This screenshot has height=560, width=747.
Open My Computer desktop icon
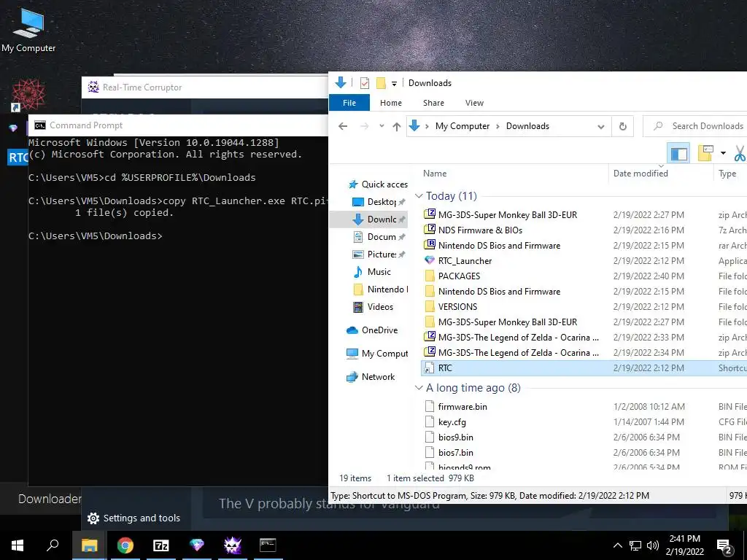[28, 30]
